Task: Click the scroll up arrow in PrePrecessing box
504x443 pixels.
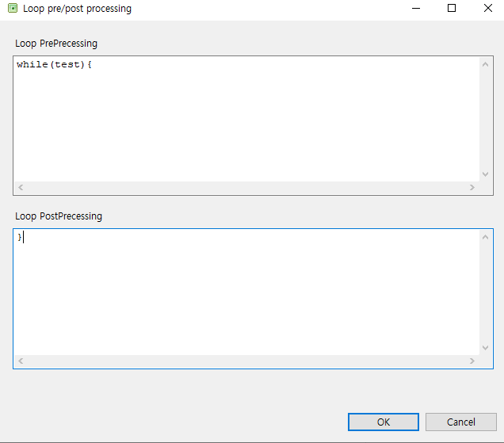Action: click(x=486, y=65)
